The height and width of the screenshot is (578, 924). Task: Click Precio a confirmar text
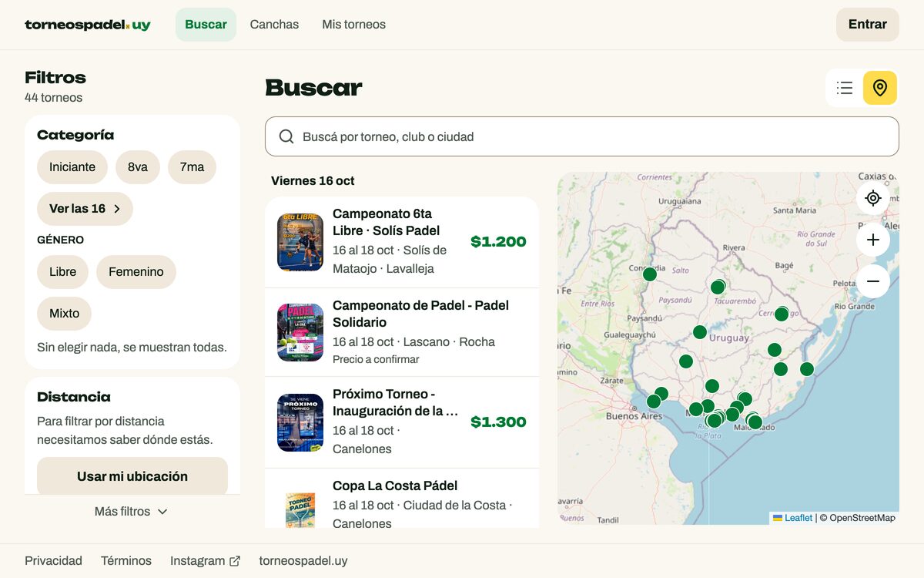[x=376, y=359]
